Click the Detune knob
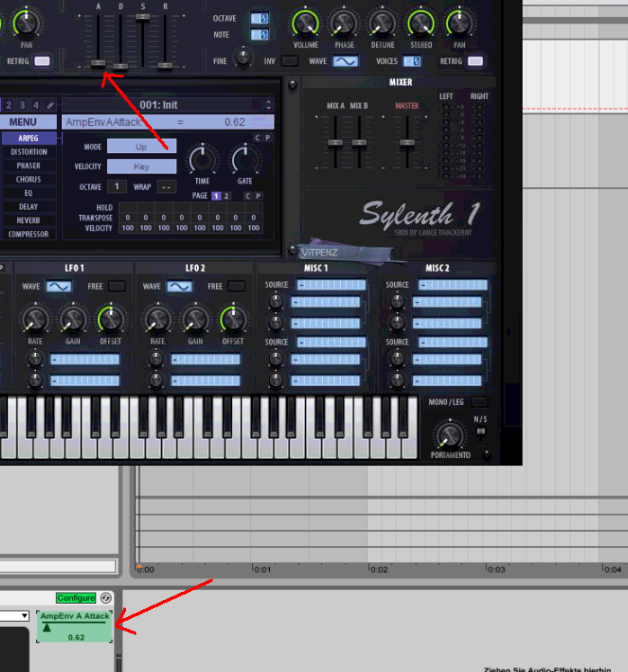This screenshot has width=628, height=672. pos(382,23)
